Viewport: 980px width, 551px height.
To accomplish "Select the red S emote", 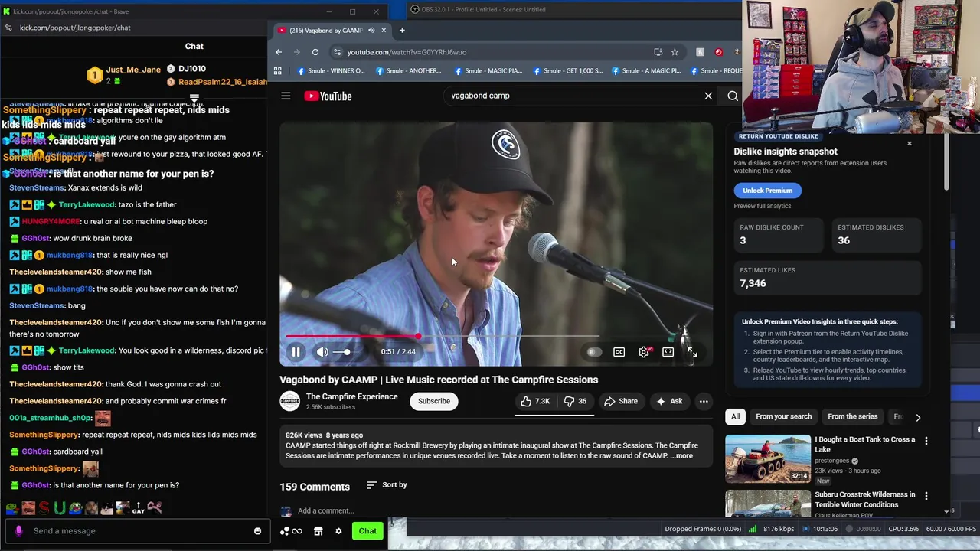I will point(44,507).
